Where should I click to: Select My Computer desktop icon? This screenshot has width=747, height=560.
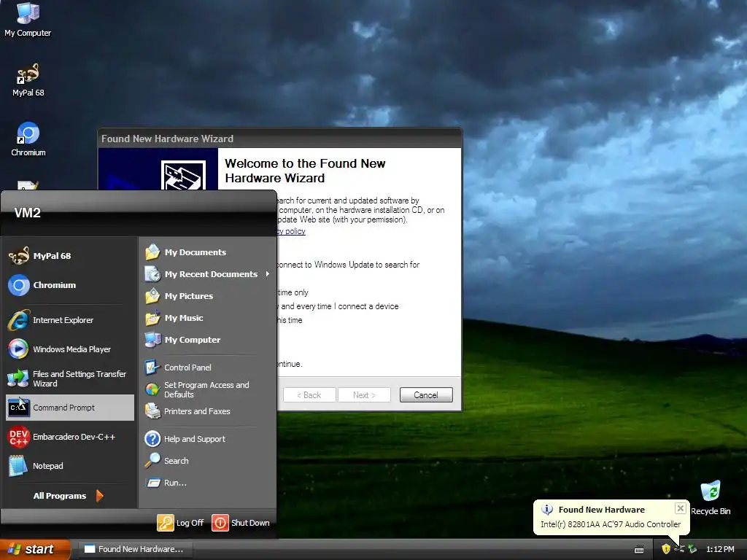[28, 20]
